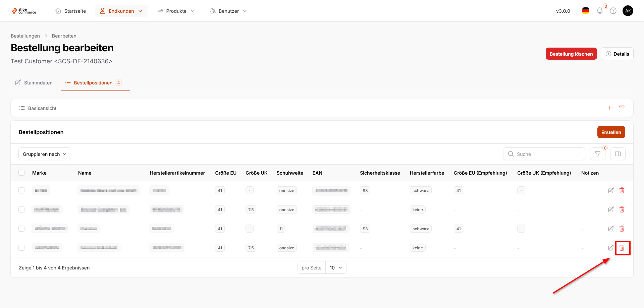Open the Startseite menu item
644x308 pixels.
tap(71, 11)
